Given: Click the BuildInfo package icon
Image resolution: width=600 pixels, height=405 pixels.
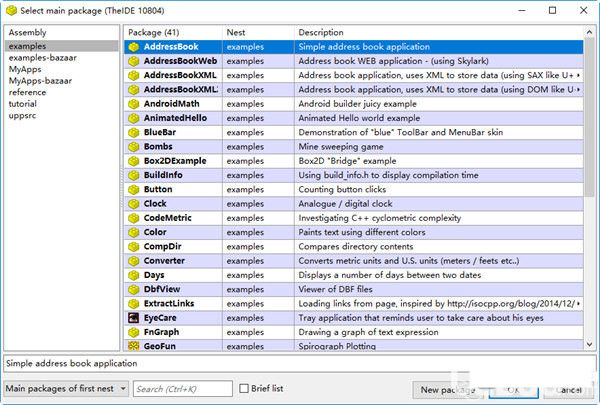Looking at the screenshot, I should point(134,175).
